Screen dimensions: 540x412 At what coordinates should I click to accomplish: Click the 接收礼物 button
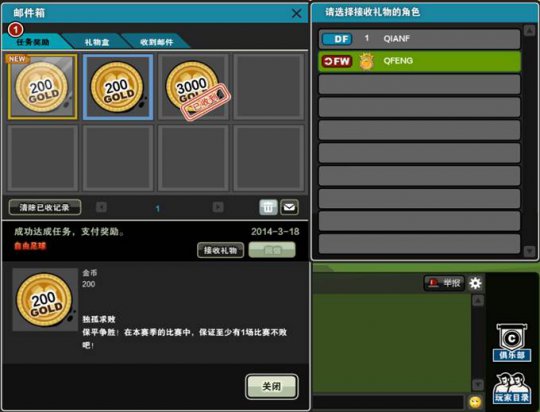click(x=220, y=250)
